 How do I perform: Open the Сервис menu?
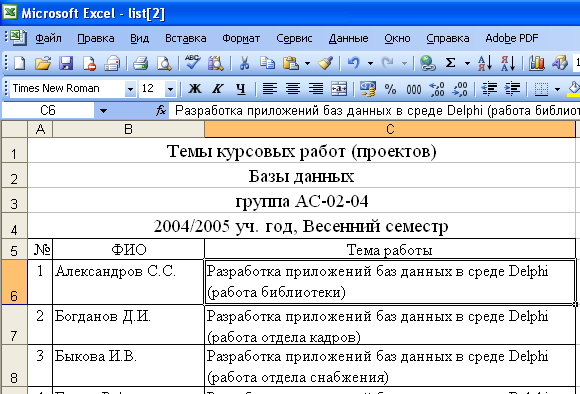[x=294, y=38]
